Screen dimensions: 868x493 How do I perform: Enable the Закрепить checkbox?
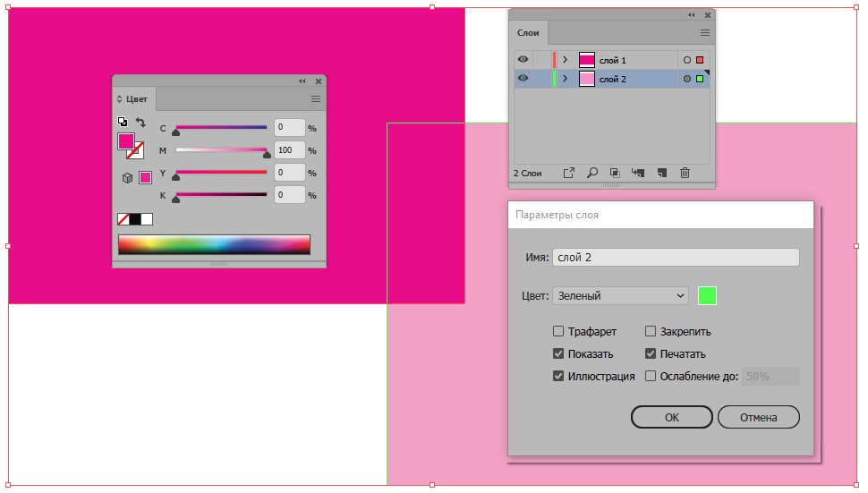(x=651, y=331)
